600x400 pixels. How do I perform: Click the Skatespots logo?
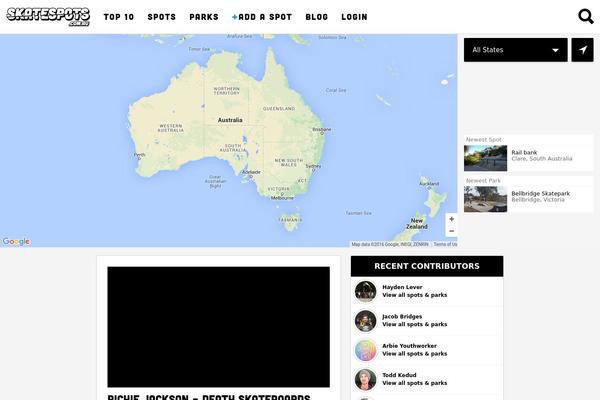48,16
